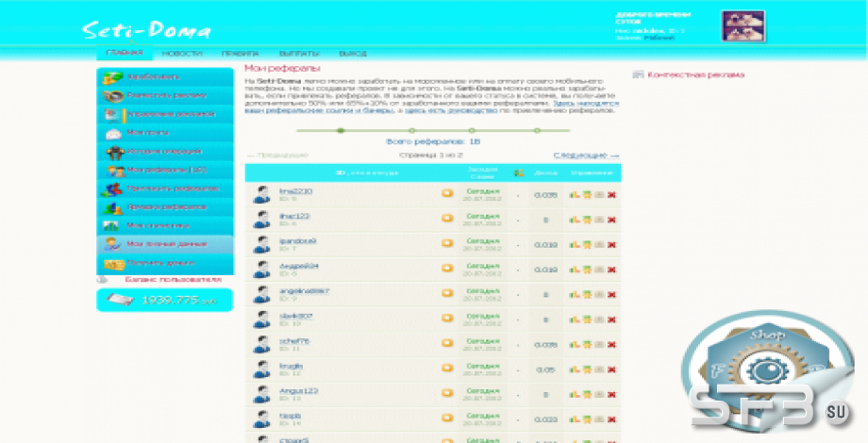Open referral schef76 profile link
This screenshot has height=443, width=868.
click(294, 341)
